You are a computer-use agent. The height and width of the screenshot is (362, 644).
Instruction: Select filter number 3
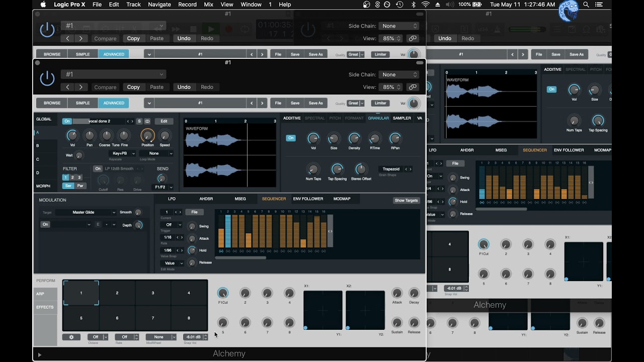(78, 177)
